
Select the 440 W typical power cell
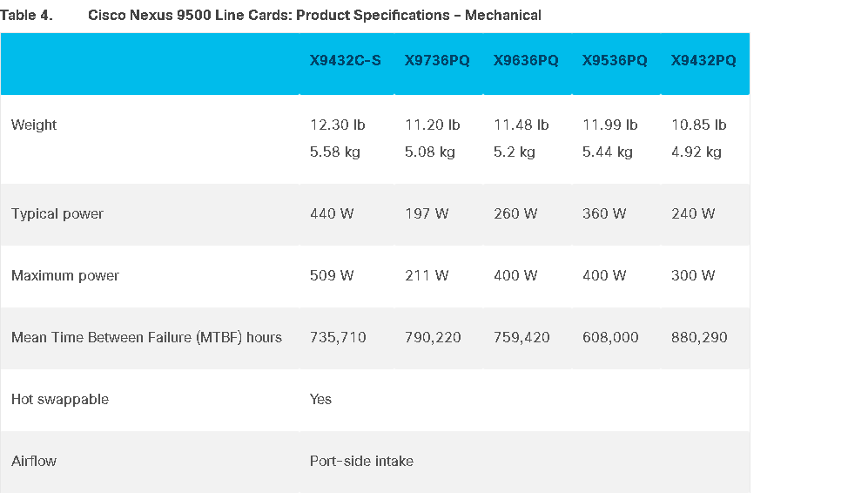tap(332, 213)
